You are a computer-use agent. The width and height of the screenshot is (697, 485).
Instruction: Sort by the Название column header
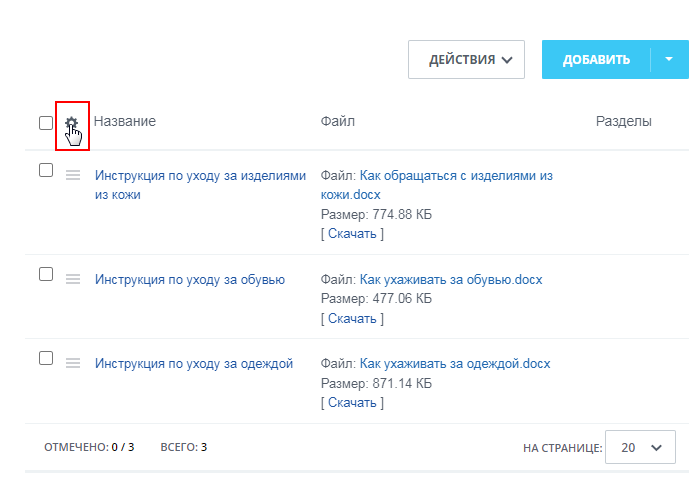click(124, 121)
